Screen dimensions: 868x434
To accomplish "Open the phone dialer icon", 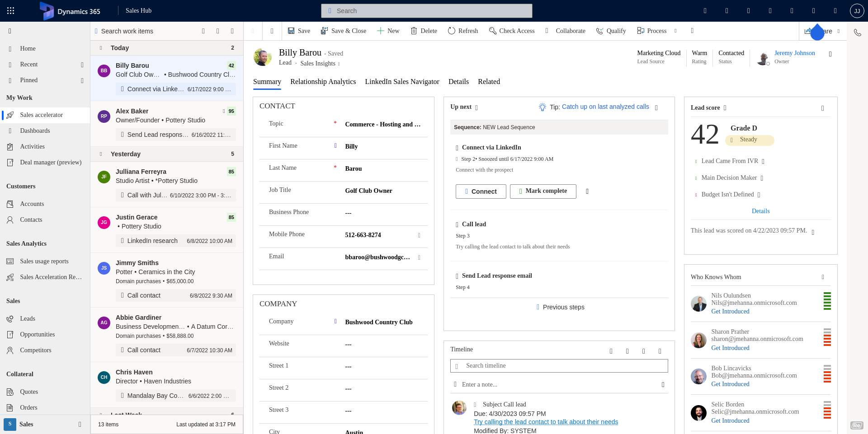I will [857, 33].
